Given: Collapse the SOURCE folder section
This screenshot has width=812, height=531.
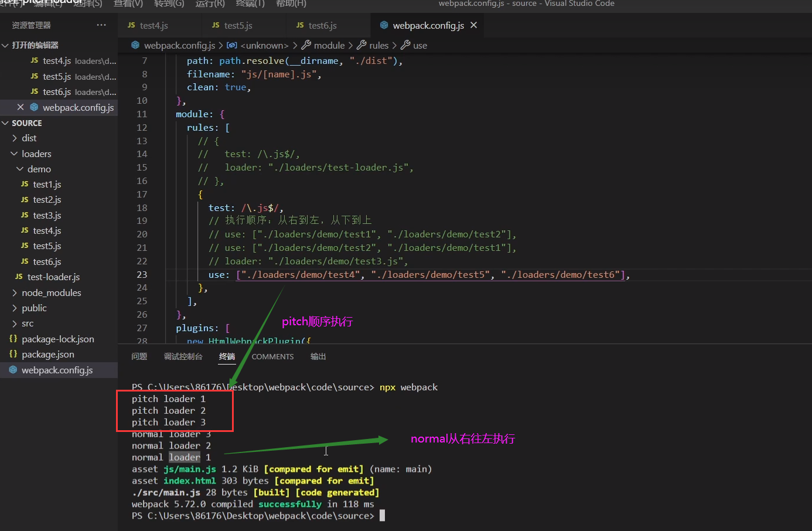Looking at the screenshot, I should click(x=5, y=123).
